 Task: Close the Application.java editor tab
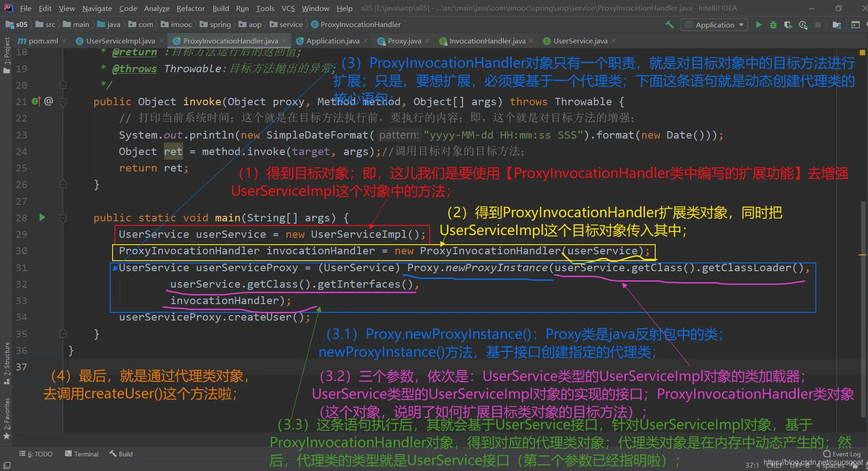[366, 41]
